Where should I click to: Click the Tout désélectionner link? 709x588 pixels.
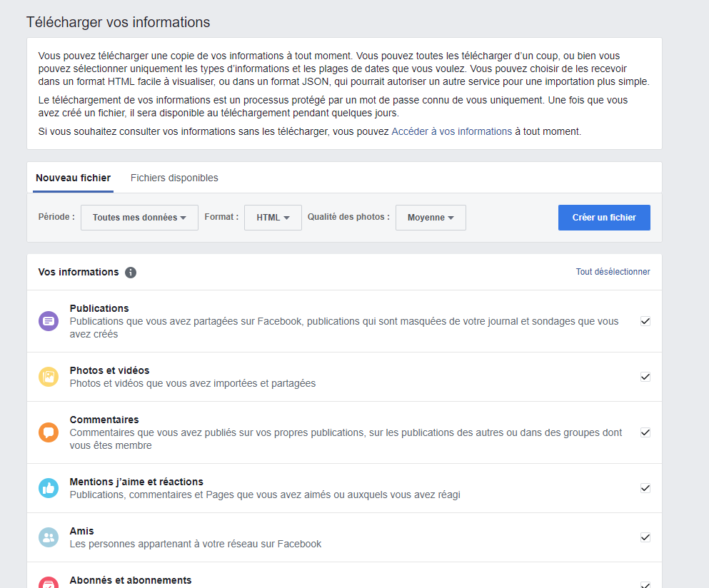click(613, 272)
